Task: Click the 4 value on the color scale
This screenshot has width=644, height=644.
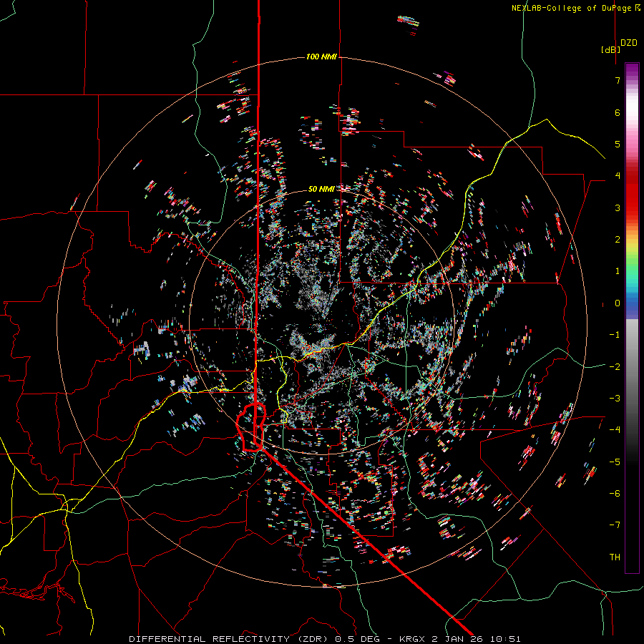Action: pos(618,176)
